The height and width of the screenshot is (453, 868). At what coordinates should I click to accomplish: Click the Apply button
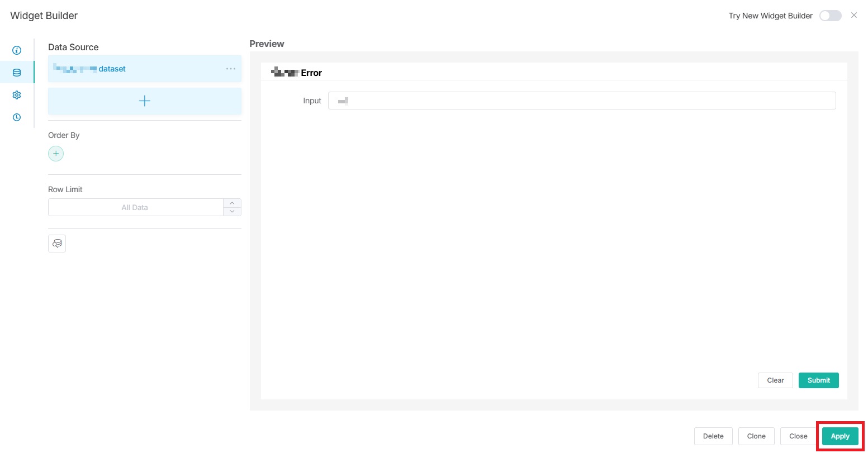point(840,436)
